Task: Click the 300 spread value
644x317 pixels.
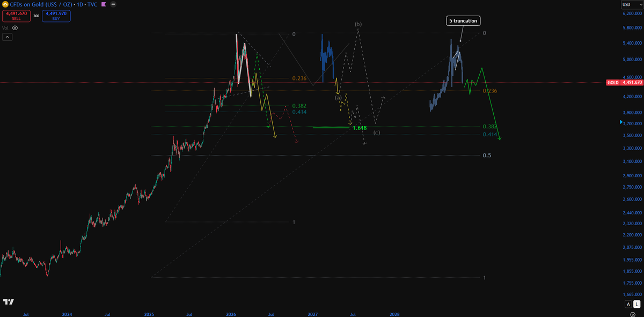Action: (36, 16)
